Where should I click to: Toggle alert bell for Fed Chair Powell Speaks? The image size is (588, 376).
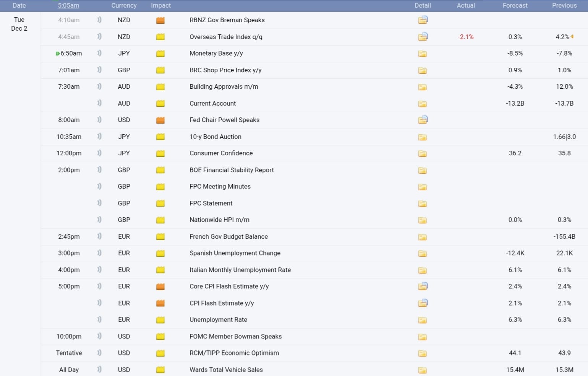(99, 120)
